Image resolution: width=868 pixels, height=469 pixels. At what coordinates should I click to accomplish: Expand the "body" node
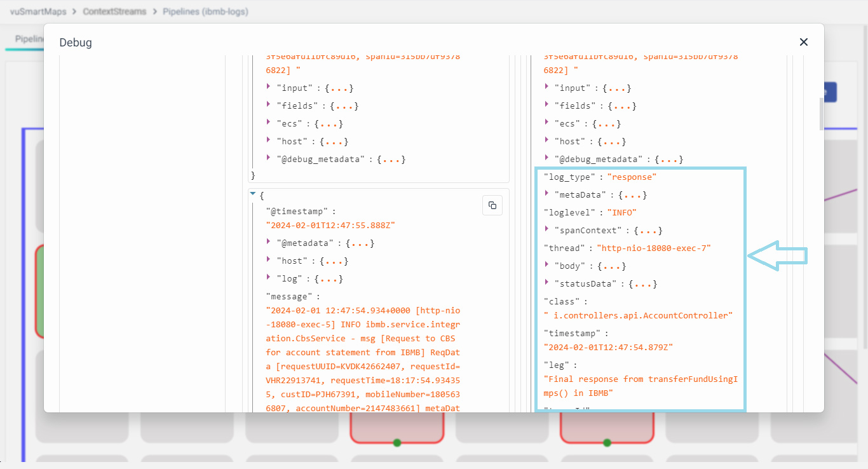coord(547,265)
